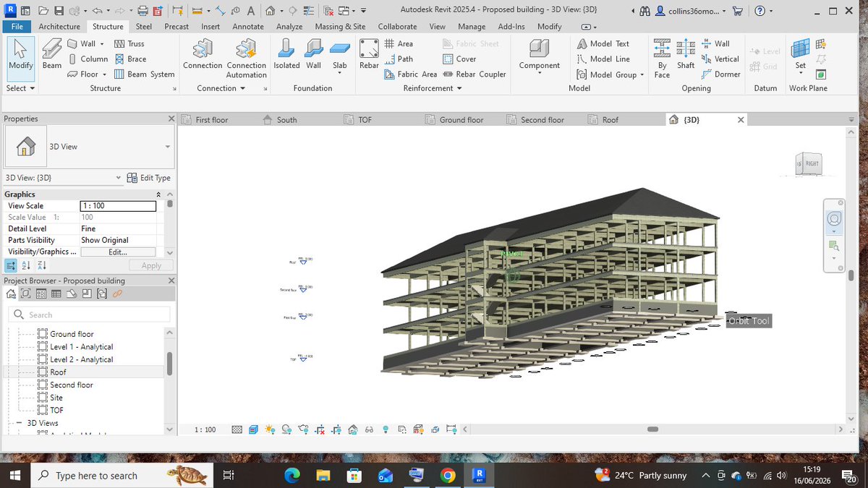Choose the Model Line tool
This screenshot has width=868, height=488.
pos(603,59)
